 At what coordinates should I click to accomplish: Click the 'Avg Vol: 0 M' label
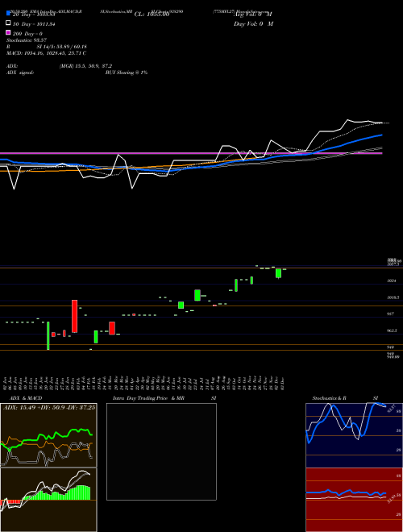coord(253,15)
